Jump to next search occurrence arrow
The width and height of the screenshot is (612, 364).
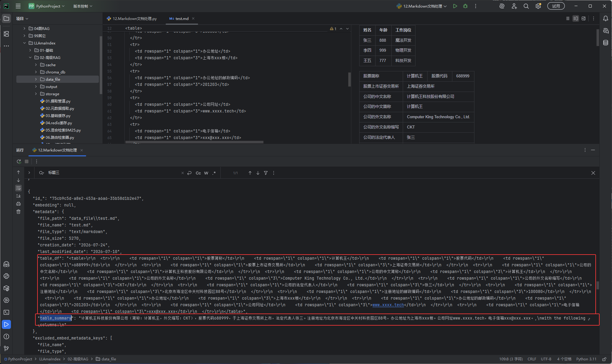(x=258, y=173)
